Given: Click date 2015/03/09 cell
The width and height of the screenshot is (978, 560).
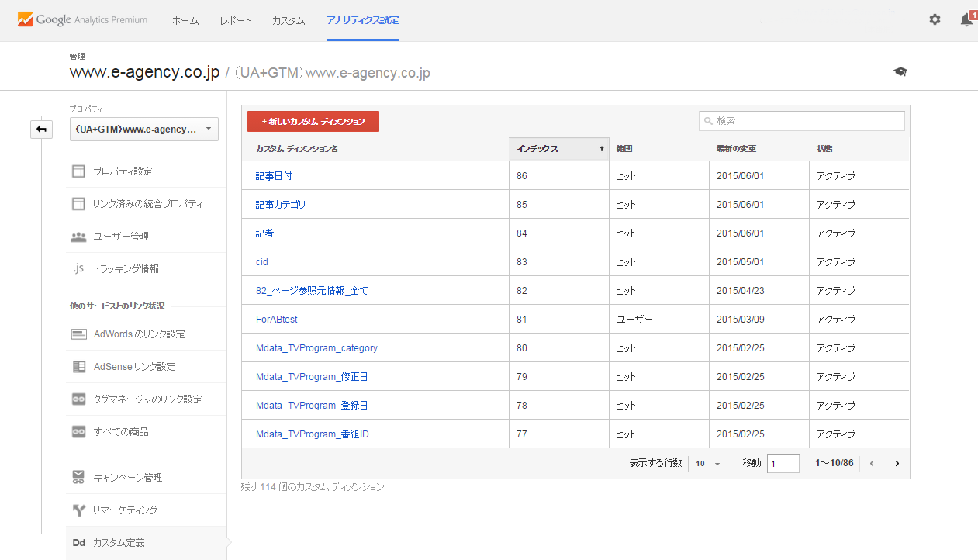Looking at the screenshot, I should point(740,320).
